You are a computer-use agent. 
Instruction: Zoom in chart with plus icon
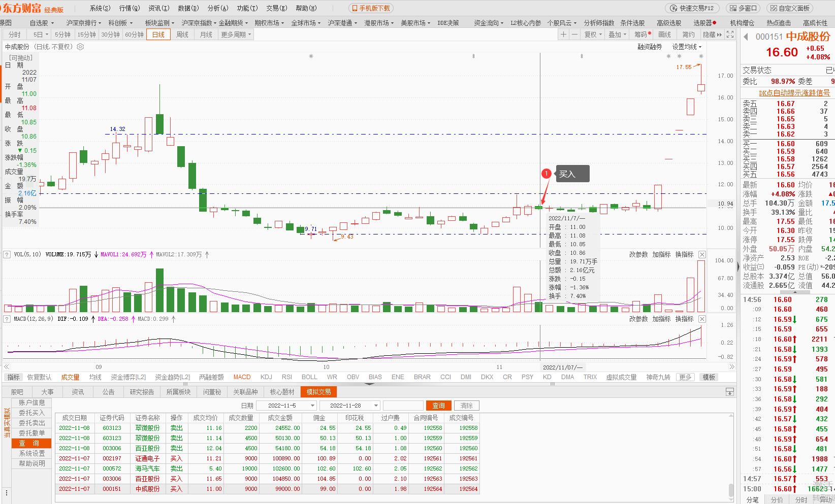click(x=563, y=35)
